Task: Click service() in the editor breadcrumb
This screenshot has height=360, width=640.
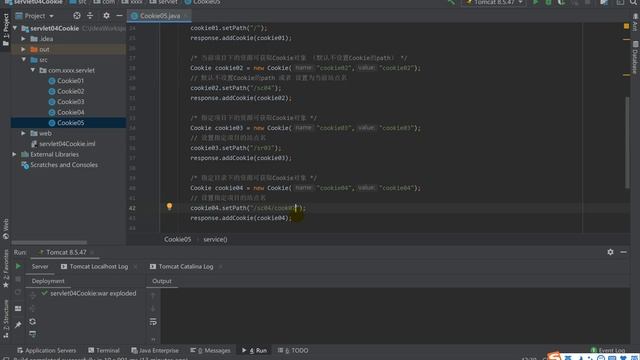Action: [x=215, y=239]
